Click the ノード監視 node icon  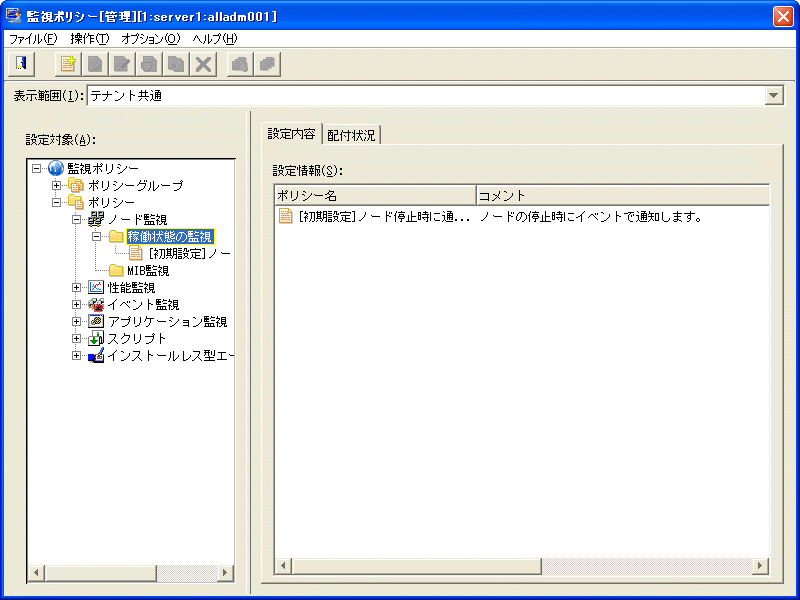[x=96, y=219]
